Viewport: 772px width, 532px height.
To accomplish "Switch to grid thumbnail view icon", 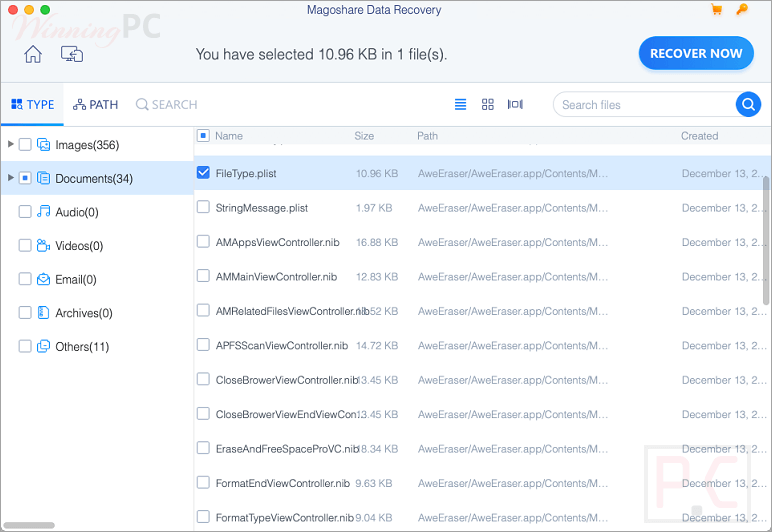I will pos(487,104).
